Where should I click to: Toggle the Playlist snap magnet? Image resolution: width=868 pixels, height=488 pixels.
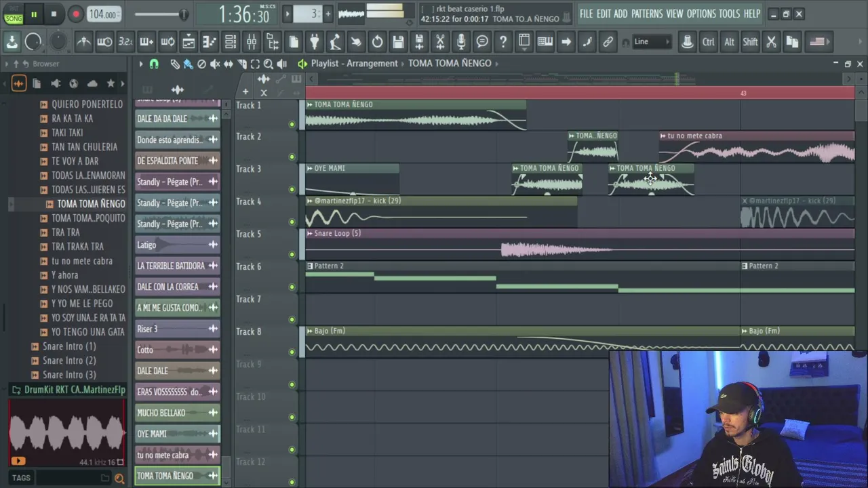(154, 64)
